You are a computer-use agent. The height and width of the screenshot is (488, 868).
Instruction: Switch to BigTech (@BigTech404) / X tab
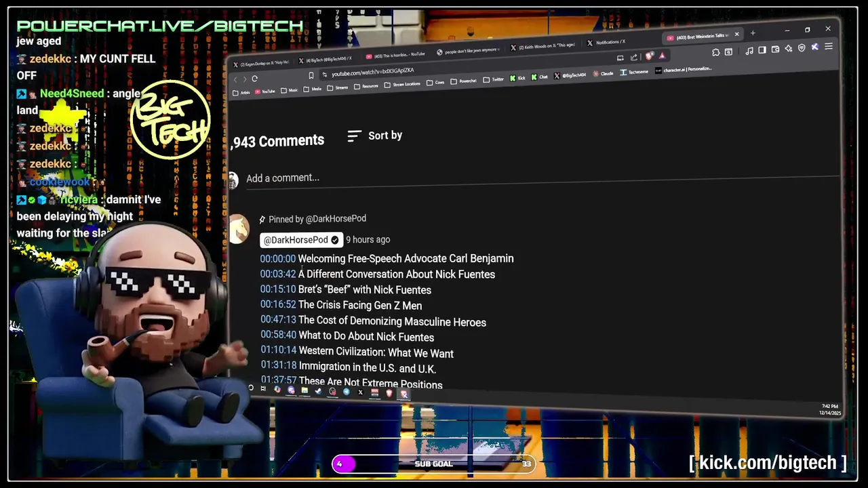(x=325, y=59)
